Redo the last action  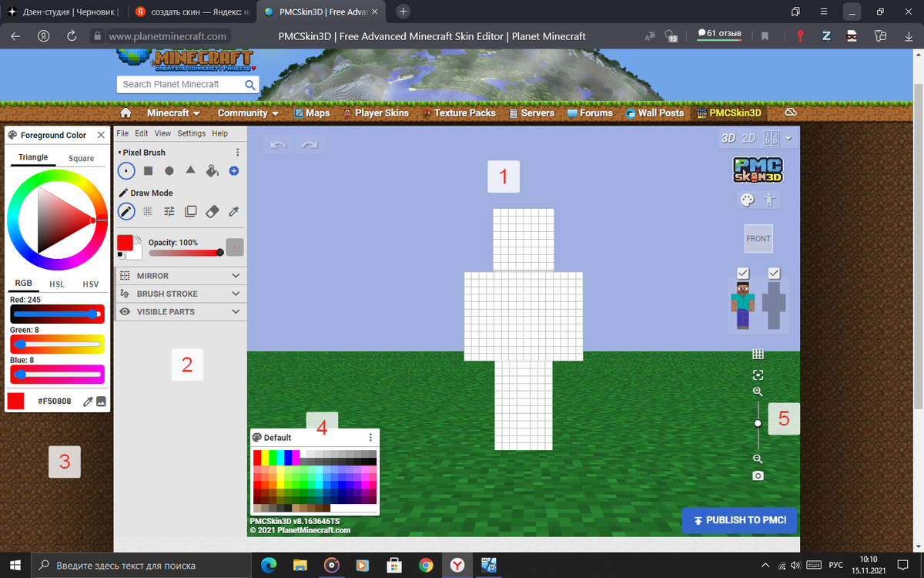310,145
